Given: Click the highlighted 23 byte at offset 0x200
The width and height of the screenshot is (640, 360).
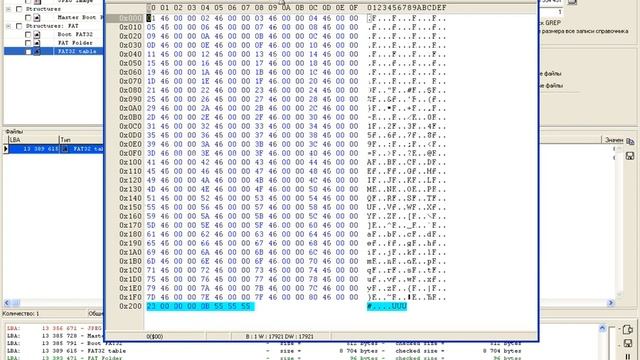Looking at the screenshot, I should [151, 307].
